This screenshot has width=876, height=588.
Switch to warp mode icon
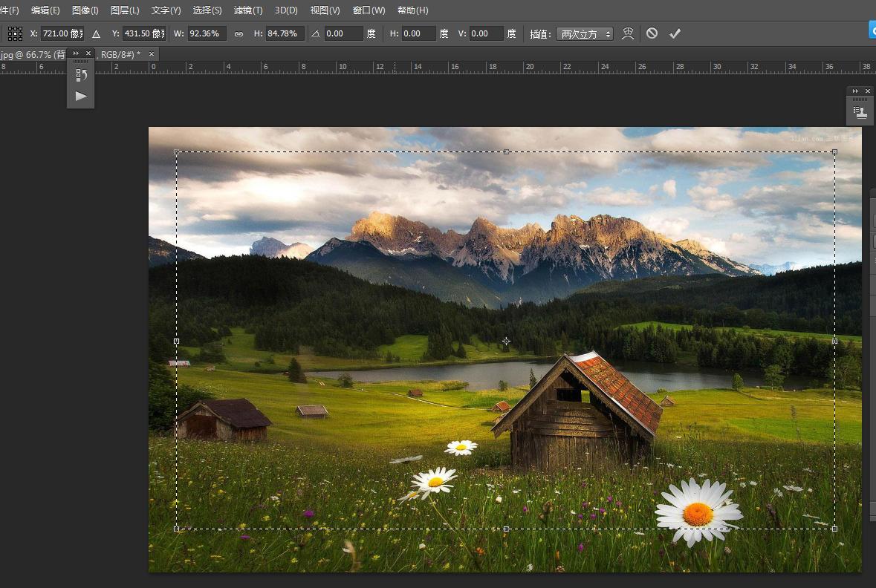[628, 33]
